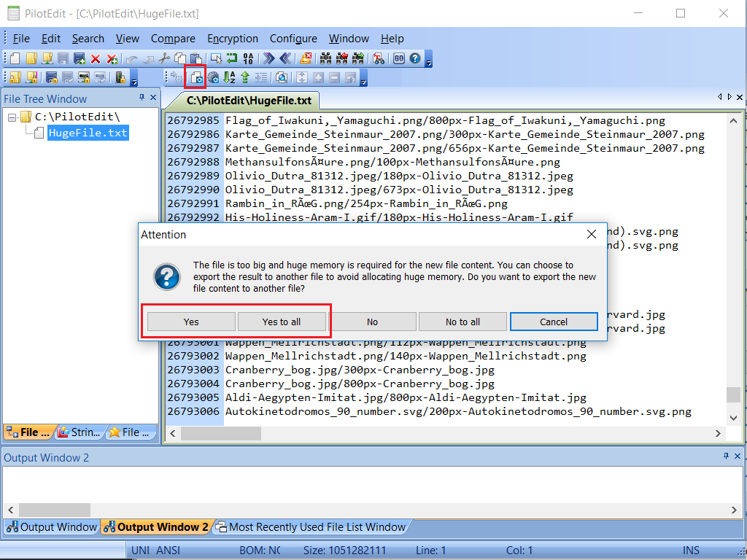The height and width of the screenshot is (560, 747).
Task: Toggle auto-hide pin on File Tree Window
Action: point(143,98)
